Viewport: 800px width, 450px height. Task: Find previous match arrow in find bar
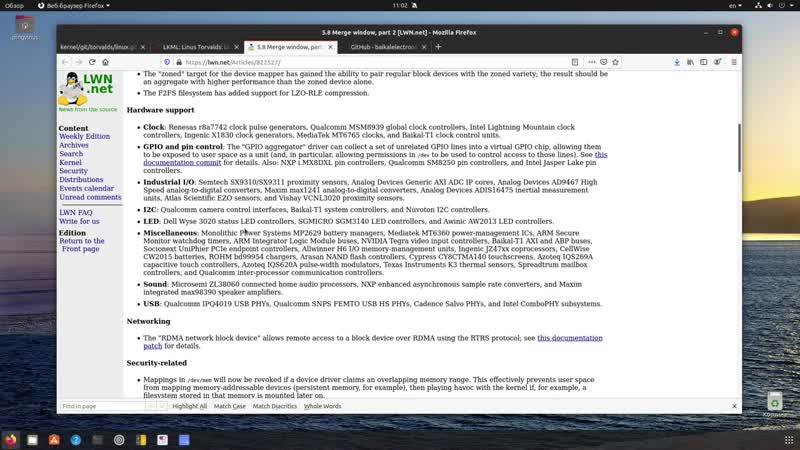tap(151, 406)
